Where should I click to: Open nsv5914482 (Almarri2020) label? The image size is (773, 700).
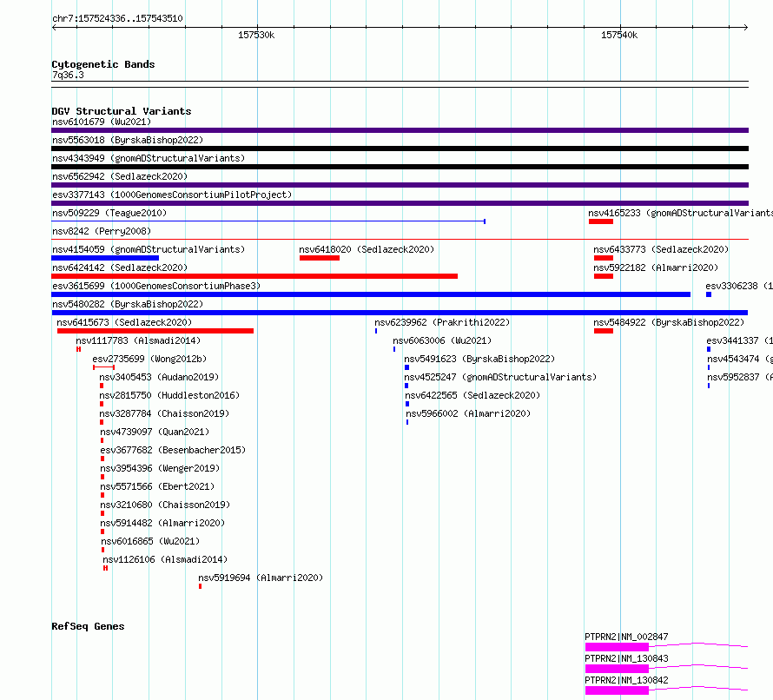point(162,523)
